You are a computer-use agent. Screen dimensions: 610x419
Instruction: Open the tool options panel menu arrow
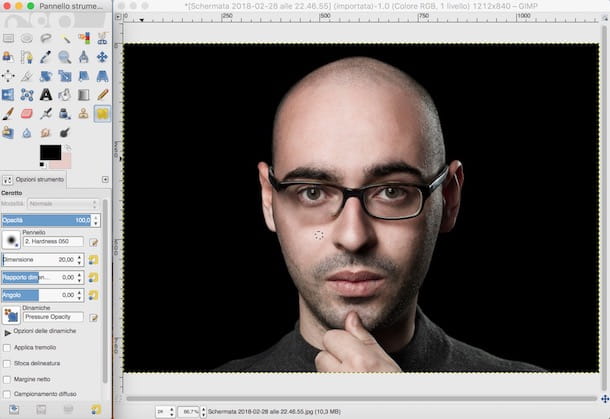pos(106,179)
